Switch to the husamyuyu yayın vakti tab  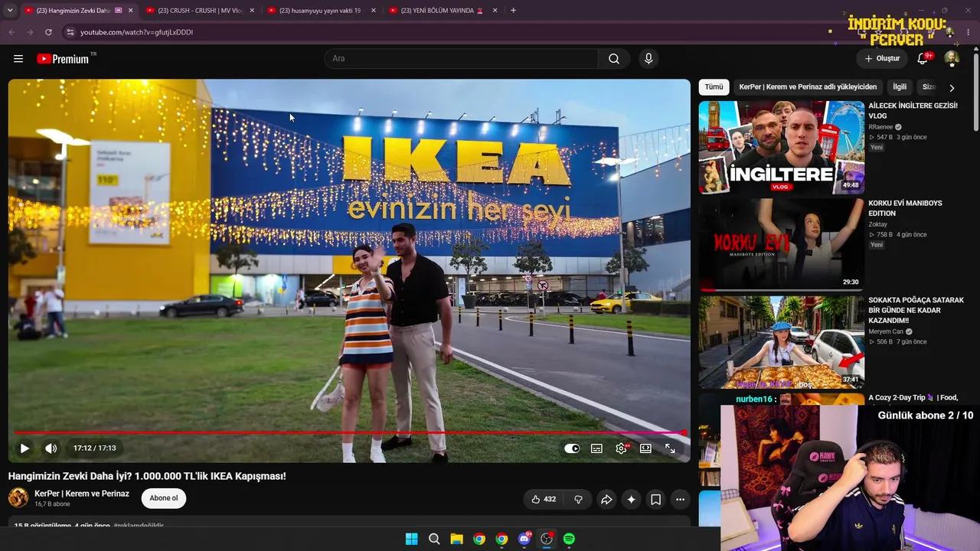322,11
